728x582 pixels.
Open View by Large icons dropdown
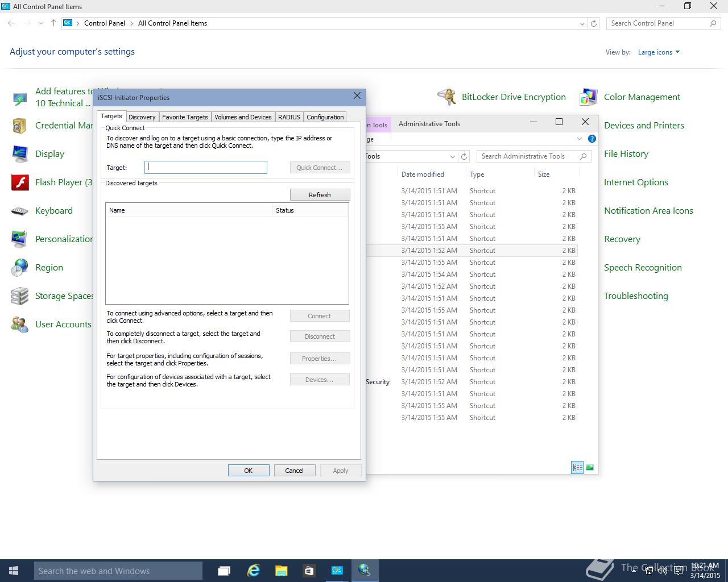click(659, 52)
